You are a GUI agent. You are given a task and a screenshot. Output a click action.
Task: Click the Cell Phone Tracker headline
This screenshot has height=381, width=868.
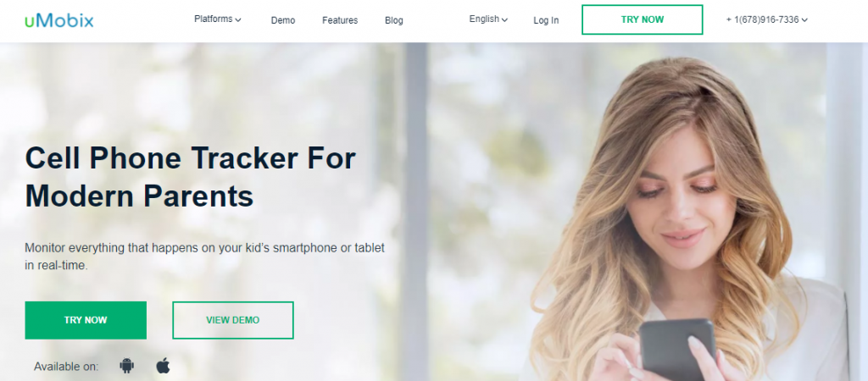(191, 177)
